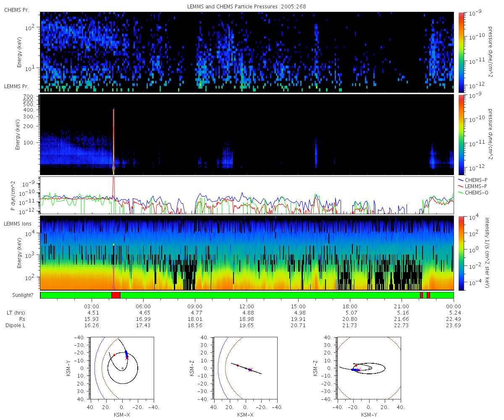Click the plot title 'LEMMS and CHEMS Particle Pressures 2005:268'
Screen dimensions: 504x420
pyautogui.click(x=247, y=7)
